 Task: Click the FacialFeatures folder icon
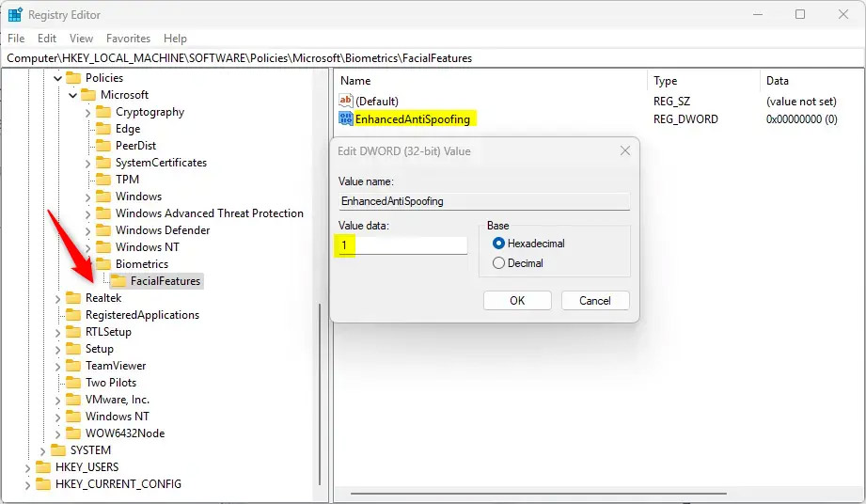tap(118, 281)
